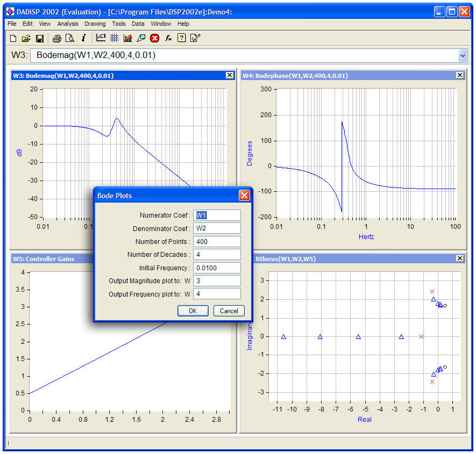
Task: Open the View menu
Action: point(45,24)
